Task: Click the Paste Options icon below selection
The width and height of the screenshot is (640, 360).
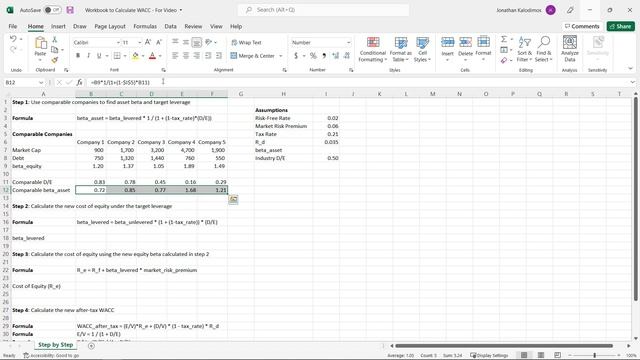Action: (x=233, y=199)
